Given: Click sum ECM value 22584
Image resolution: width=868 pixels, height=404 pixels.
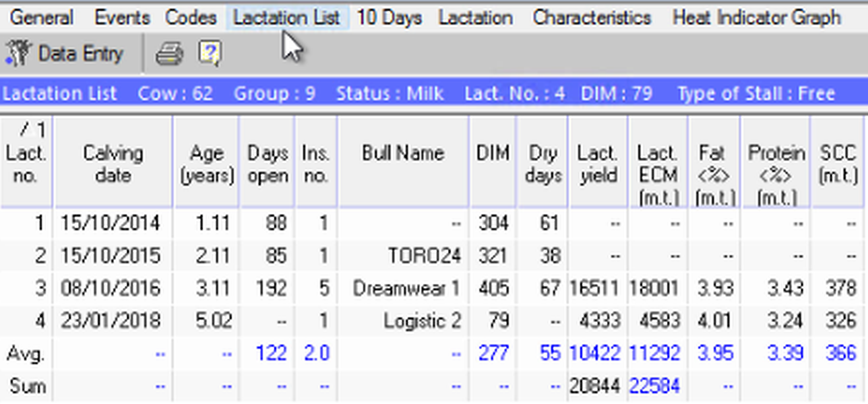Looking at the screenshot, I should pyautogui.click(x=654, y=385).
